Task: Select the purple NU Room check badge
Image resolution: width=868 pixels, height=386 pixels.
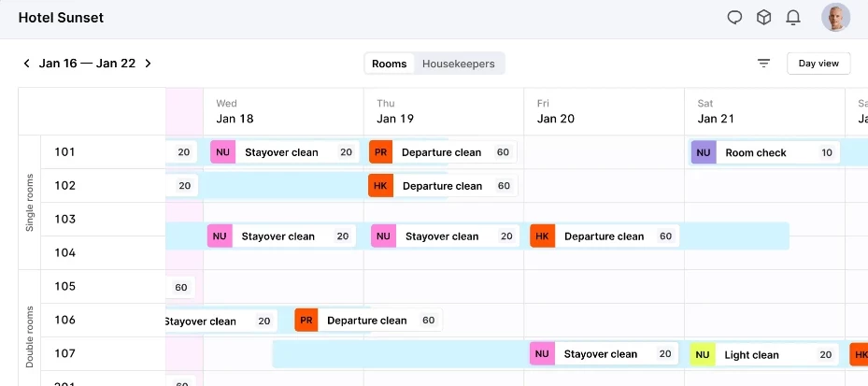Action: click(704, 152)
